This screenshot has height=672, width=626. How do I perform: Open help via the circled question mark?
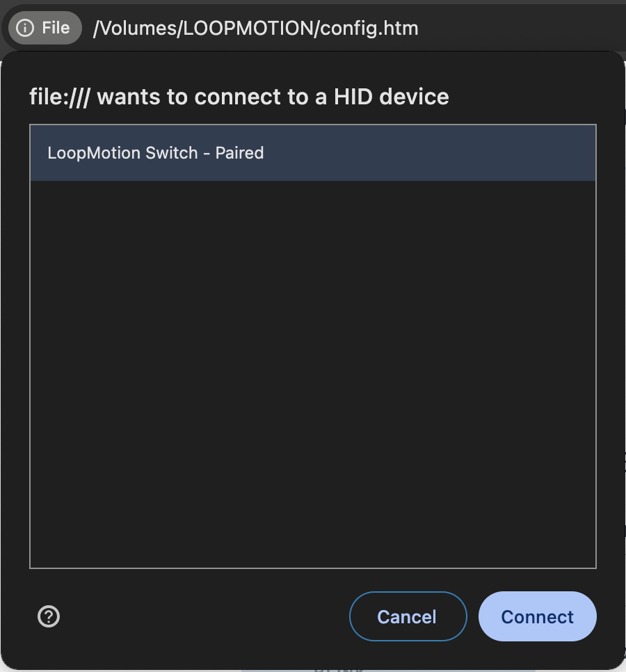coord(49,616)
